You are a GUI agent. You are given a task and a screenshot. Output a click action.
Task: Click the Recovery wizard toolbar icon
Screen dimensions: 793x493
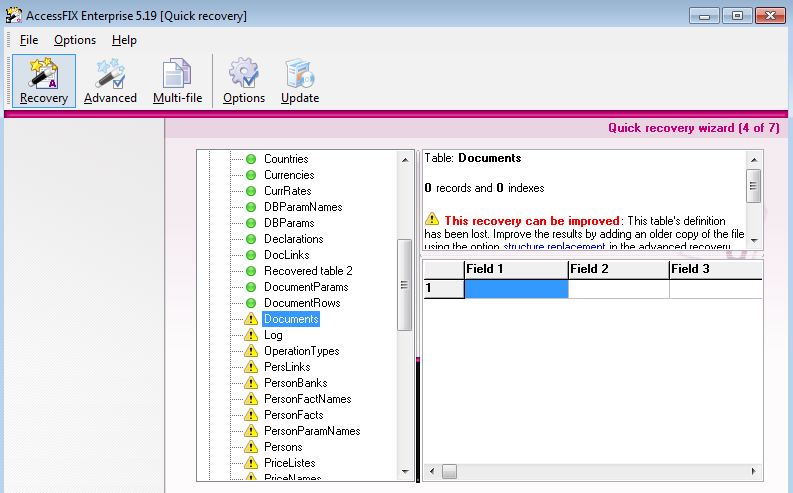[44, 81]
